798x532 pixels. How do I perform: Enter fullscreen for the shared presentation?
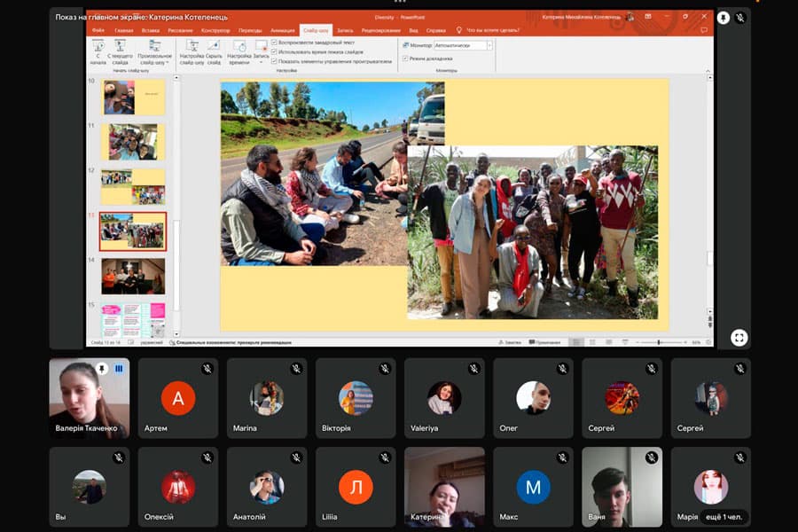[739, 337]
